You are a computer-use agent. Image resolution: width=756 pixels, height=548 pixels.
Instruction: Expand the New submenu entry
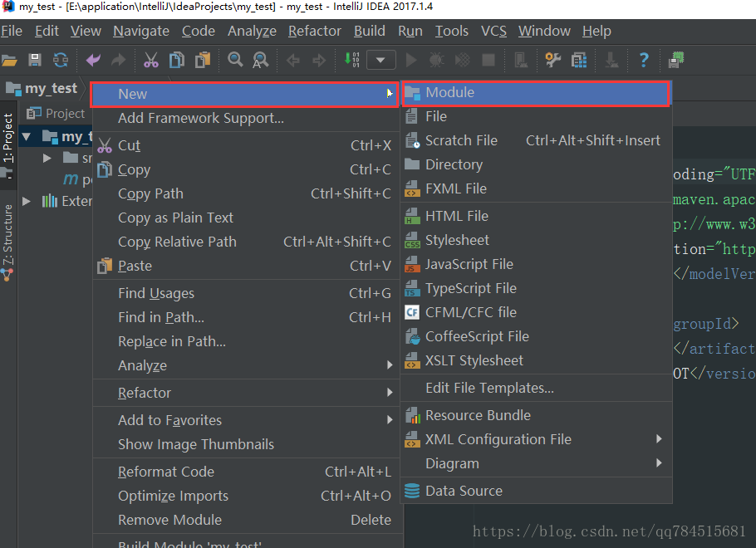point(244,94)
